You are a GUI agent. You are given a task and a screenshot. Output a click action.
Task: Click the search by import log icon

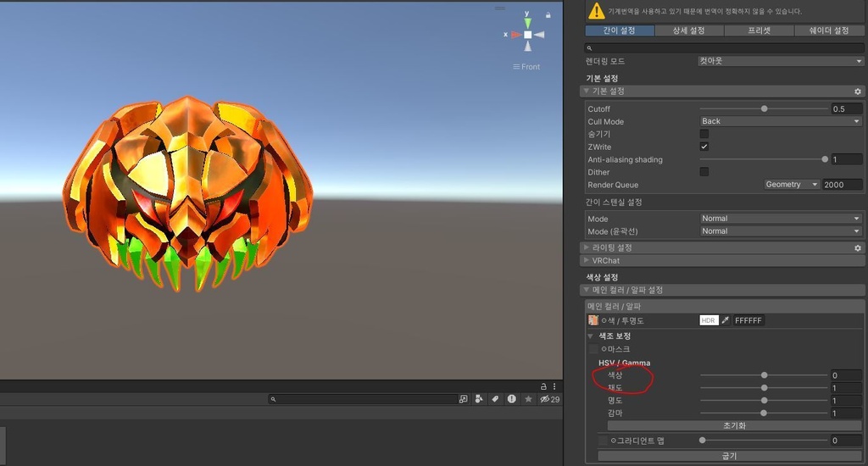(511, 399)
